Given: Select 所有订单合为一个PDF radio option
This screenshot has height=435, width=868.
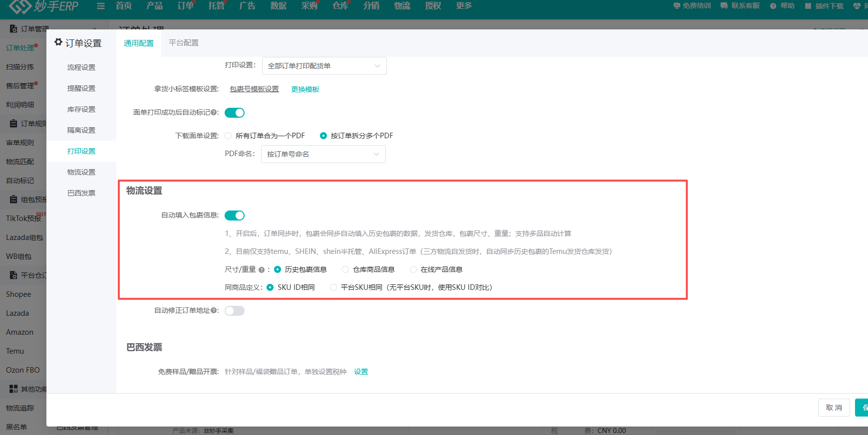Looking at the screenshot, I should click(x=228, y=136).
